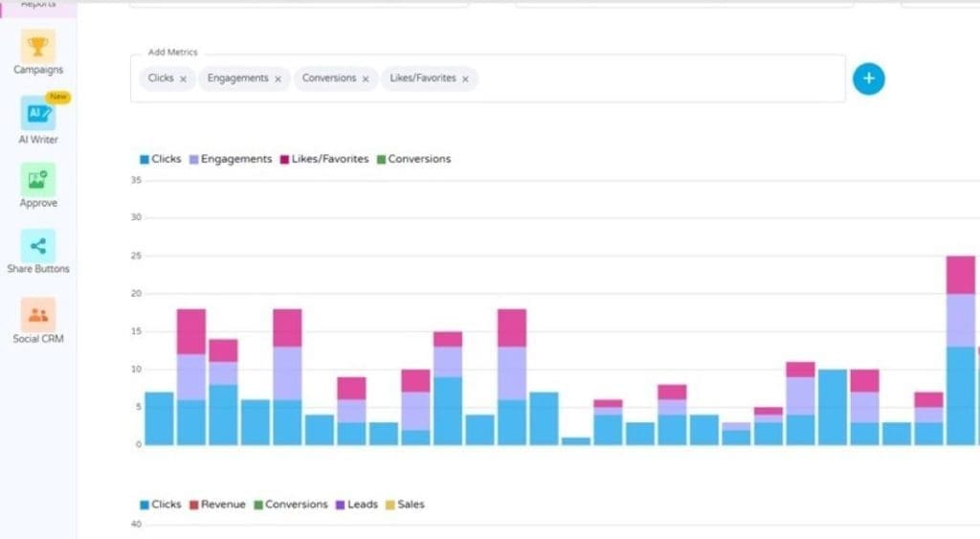Toggle Sales series in lower chart legend
Screen dimensions: 980x539
pos(404,505)
